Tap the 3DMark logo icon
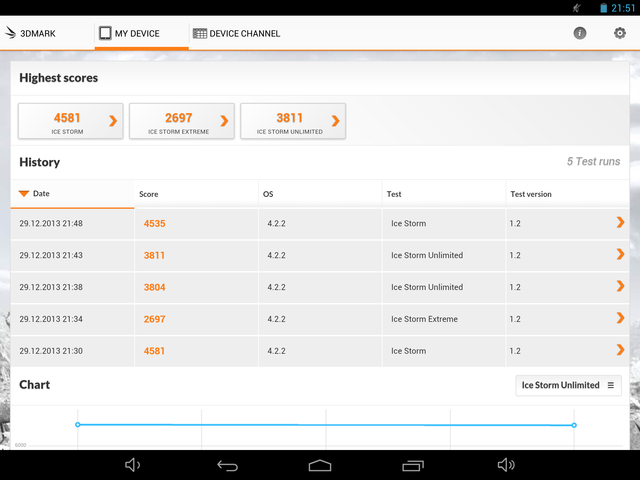The width and height of the screenshot is (640, 480). pyautogui.click(x=11, y=33)
